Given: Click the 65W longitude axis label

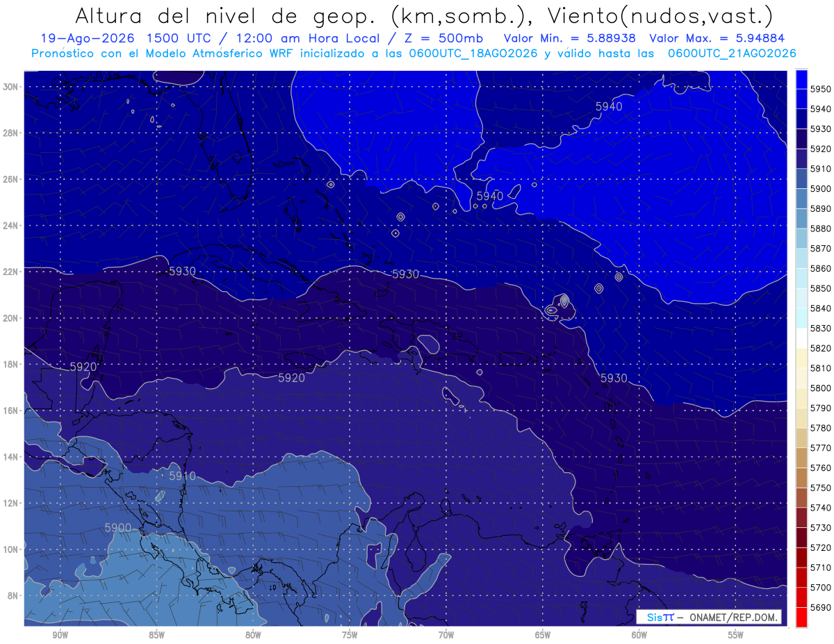Looking at the screenshot, I should click(543, 635).
